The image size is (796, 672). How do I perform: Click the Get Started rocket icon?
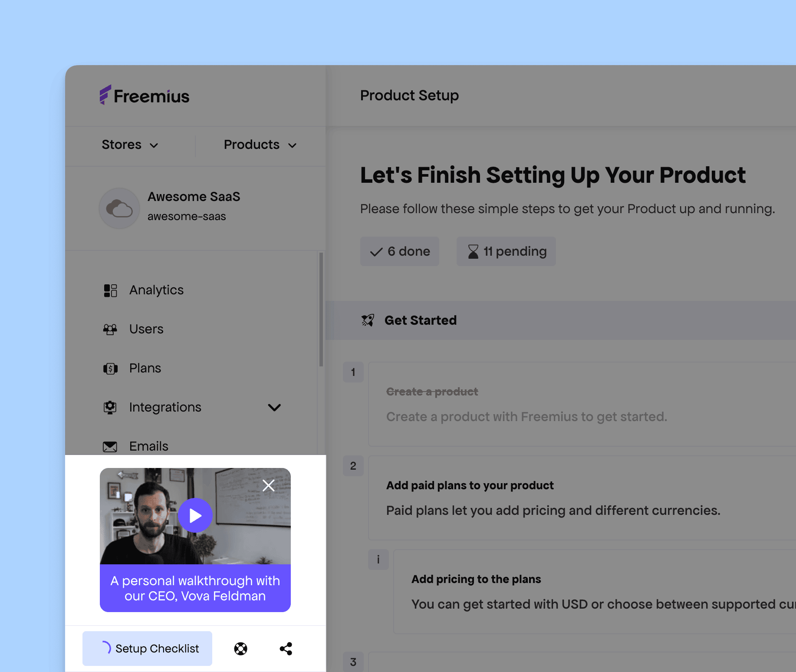(368, 320)
